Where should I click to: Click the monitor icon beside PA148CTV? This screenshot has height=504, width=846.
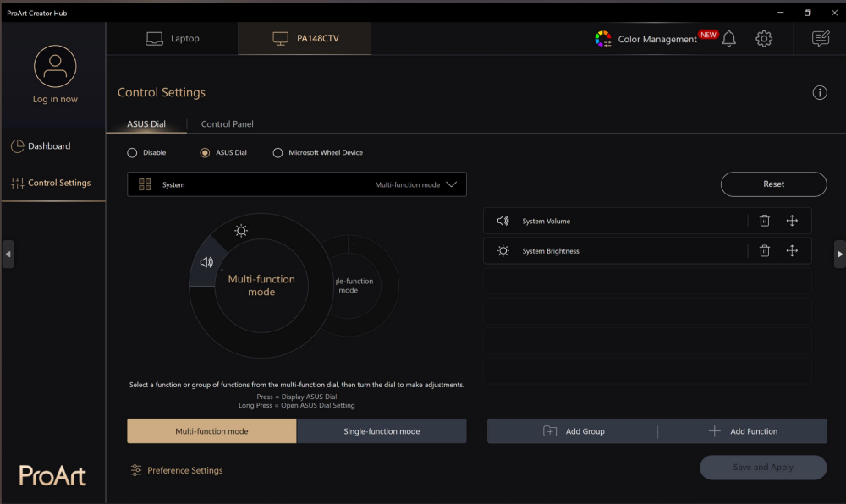[281, 38]
